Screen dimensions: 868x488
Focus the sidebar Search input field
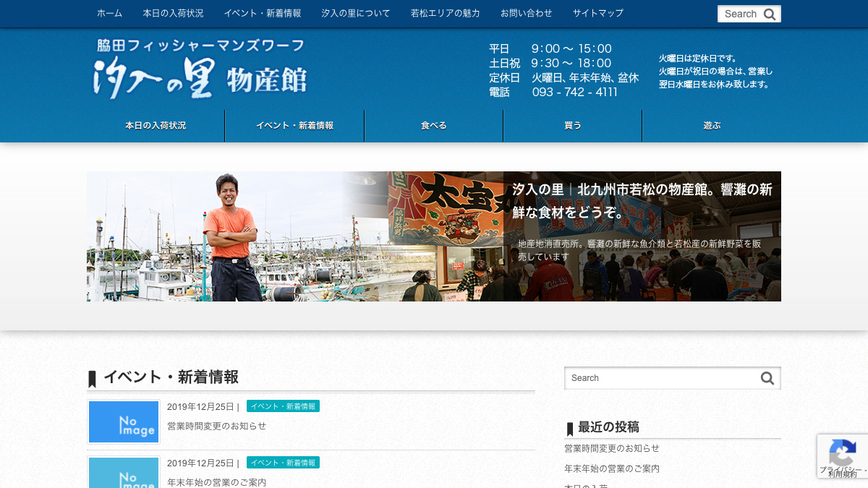pos(663,378)
